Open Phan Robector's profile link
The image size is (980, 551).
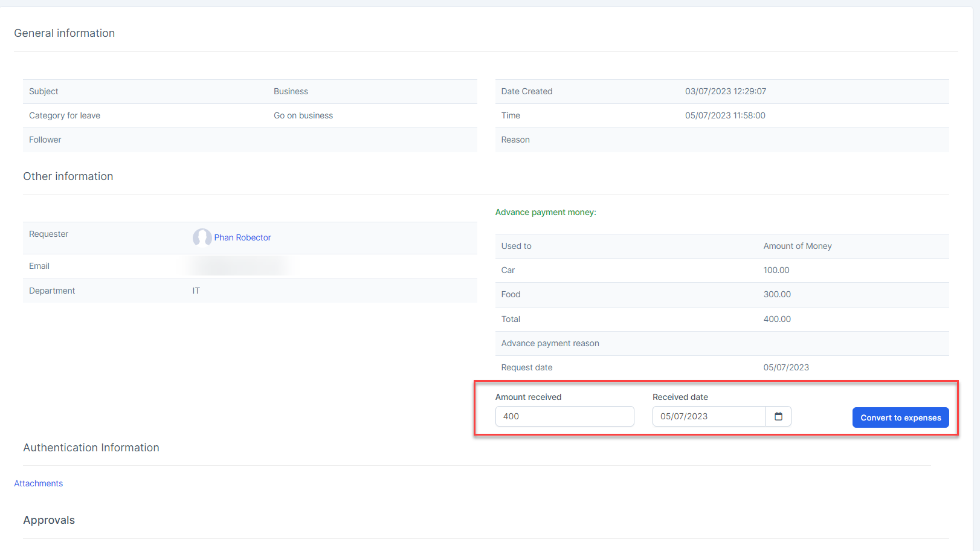(x=242, y=237)
